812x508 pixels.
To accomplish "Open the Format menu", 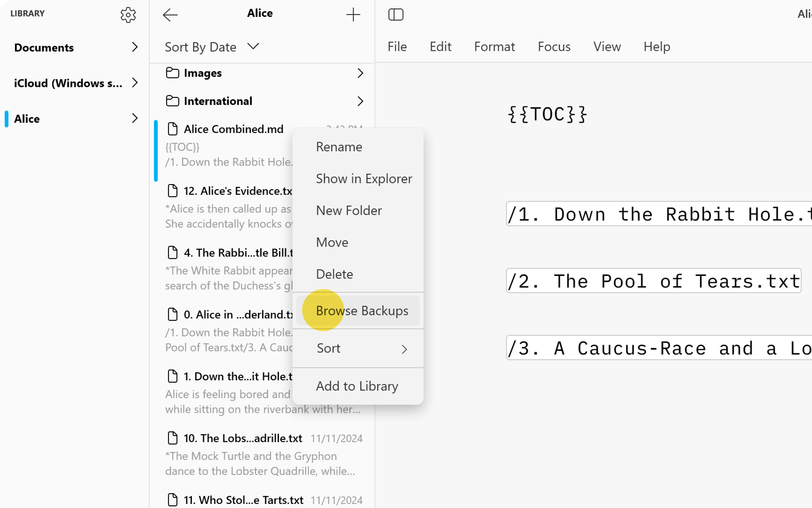I will [494, 47].
